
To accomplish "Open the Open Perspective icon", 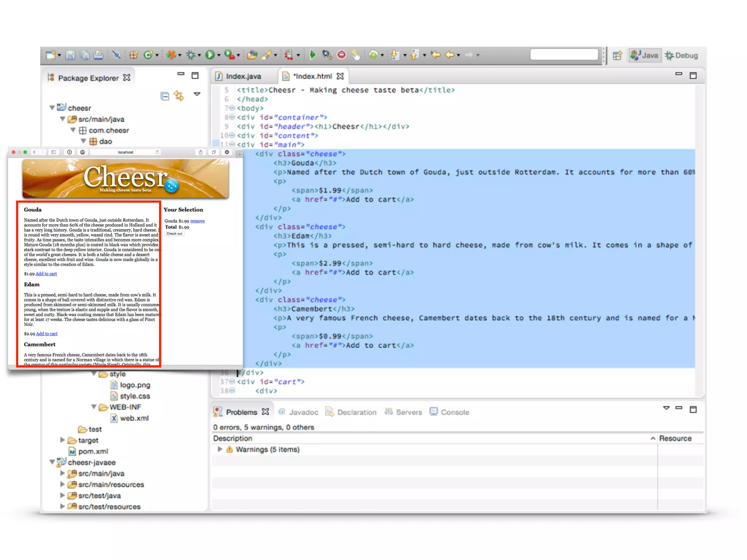I will pyautogui.click(x=617, y=55).
